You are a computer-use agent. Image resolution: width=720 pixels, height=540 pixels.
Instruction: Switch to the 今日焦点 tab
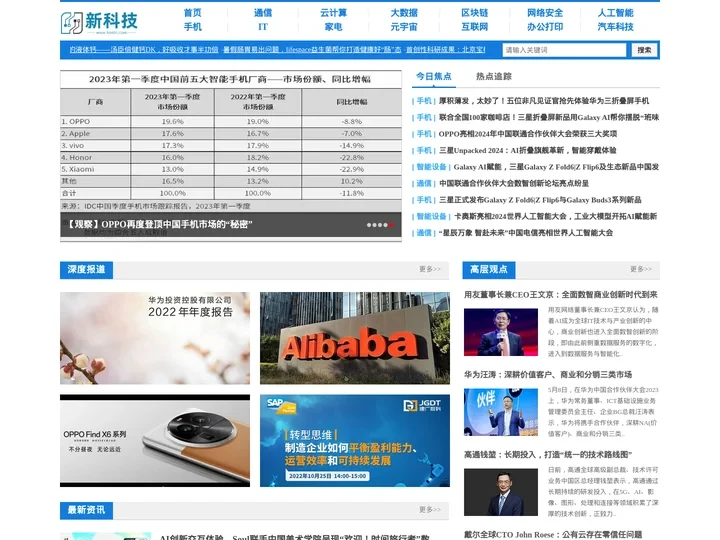click(x=434, y=76)
